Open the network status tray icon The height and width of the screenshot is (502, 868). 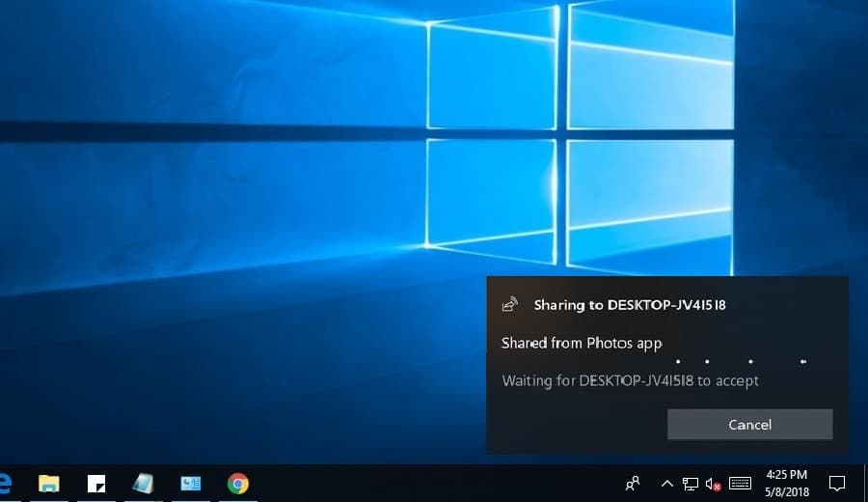pyautogui.click(x=690, y=485)
